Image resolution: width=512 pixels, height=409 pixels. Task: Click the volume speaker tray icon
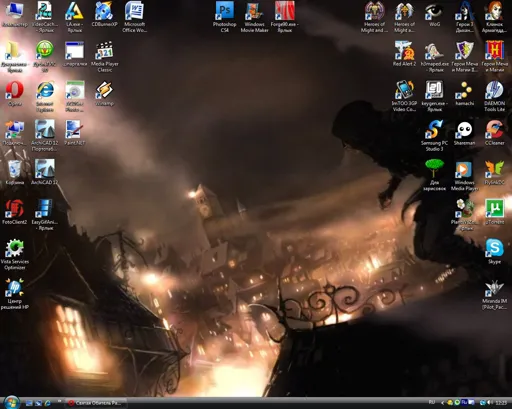(x=490, y=403)
